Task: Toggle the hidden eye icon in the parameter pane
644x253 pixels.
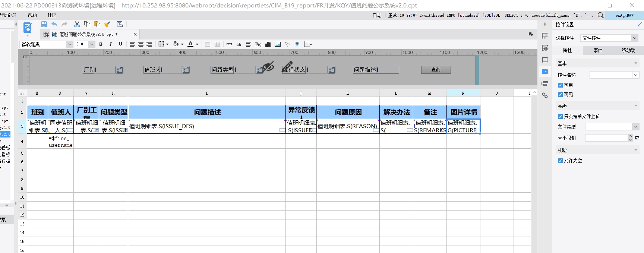Action: (x=268, y=67)
